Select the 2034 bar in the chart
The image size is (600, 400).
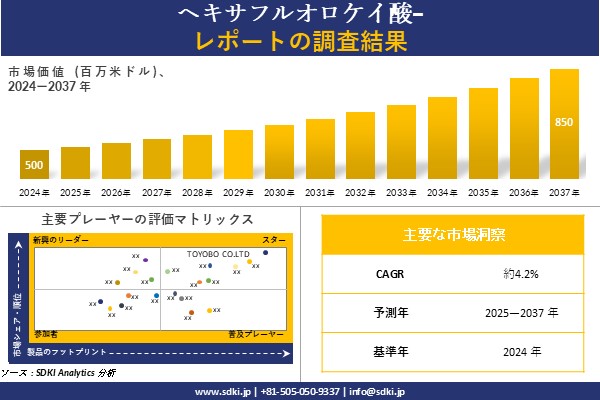click(x=442, y=138)
